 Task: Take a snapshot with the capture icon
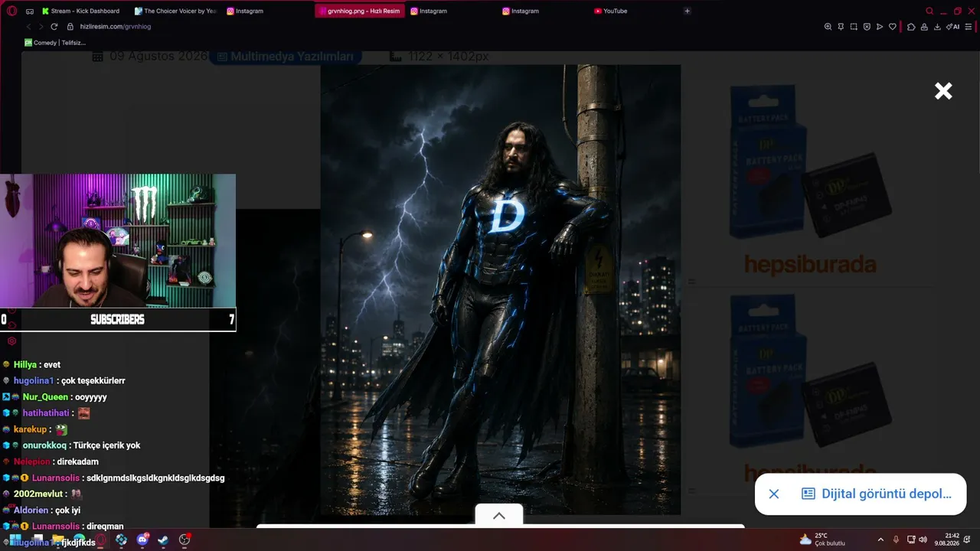pos(854,27)
